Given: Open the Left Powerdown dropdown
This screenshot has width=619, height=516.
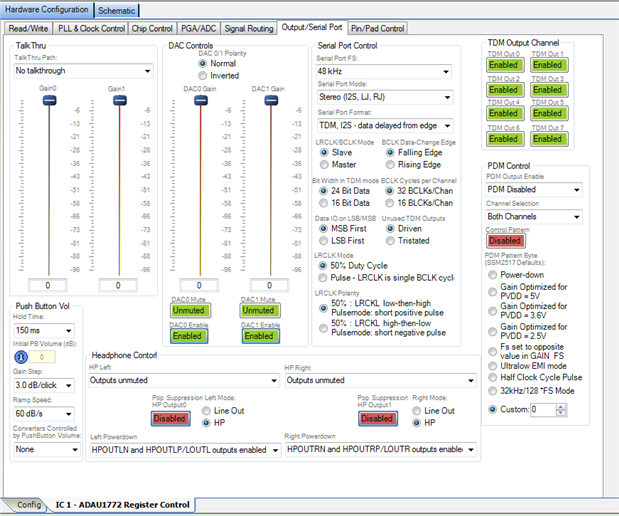Looking at the screenshot, I should 185,450.
